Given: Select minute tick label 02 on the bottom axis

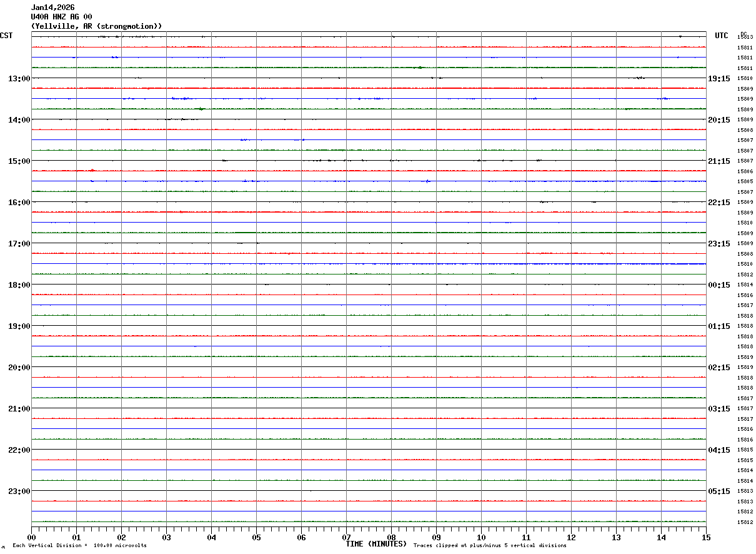Looking at the screenshot, I should [x=121, y=537].
